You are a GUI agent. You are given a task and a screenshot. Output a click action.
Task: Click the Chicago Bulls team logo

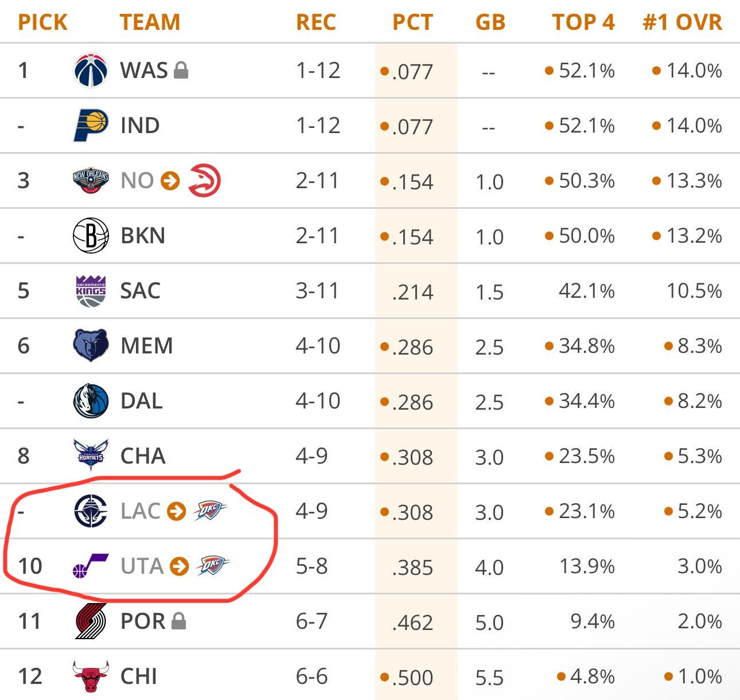[x=91, y=676]
